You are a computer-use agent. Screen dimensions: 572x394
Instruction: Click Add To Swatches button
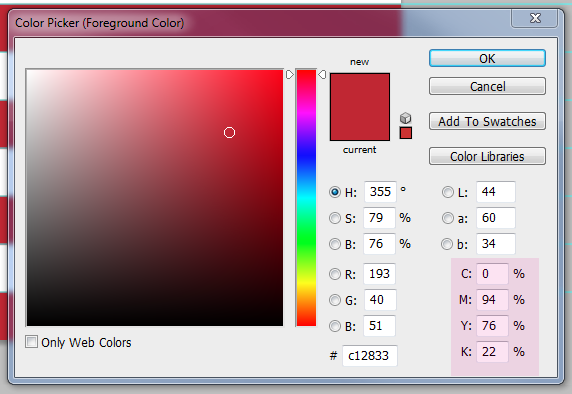click(487, 121)
